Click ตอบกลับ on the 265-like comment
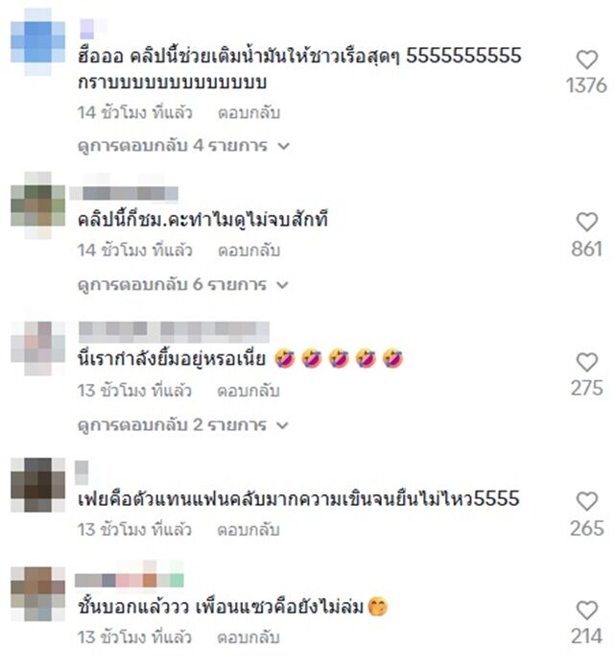The height and width of the screenshot is (672, 616). (249, 530)
